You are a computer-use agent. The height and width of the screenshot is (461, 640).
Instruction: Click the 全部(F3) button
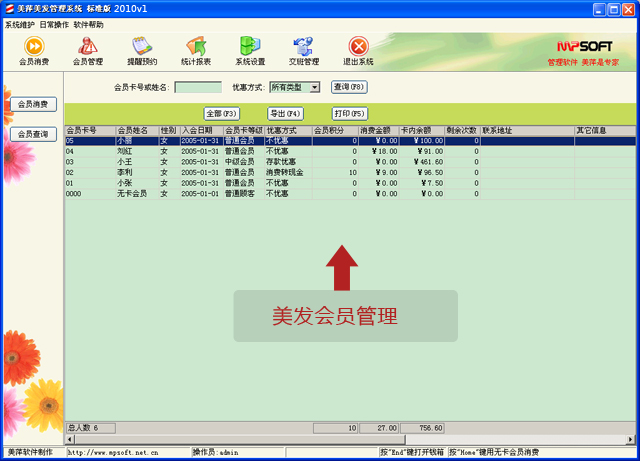point(221,113)
